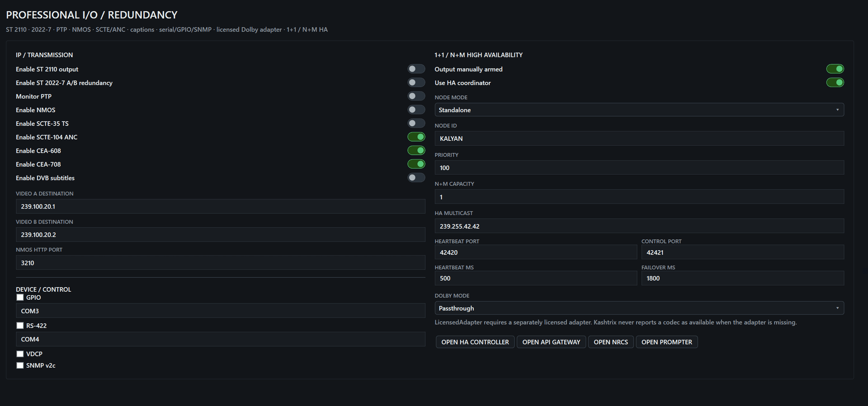Click the RS-422 COM4 port field
The image size is (868, 406).
[x=221, y=339]
